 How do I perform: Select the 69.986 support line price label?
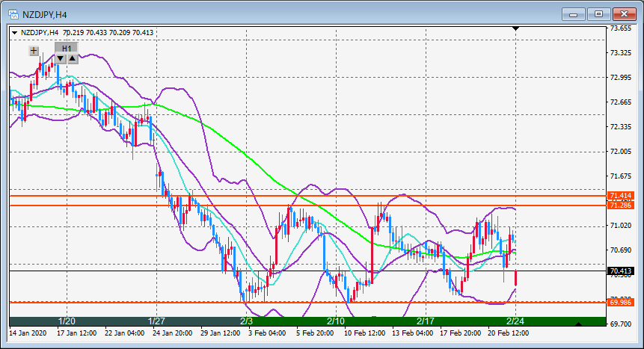pos(621,302)
